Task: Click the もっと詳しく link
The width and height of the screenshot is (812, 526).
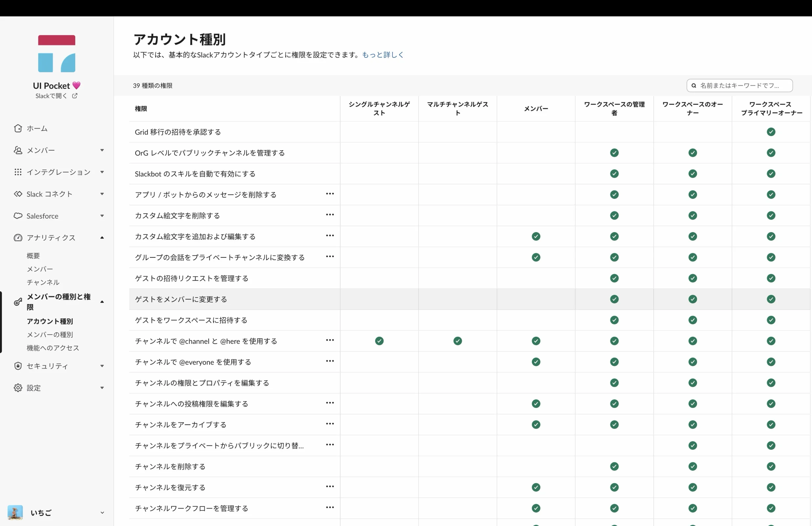Action: (x=383, y=55)
